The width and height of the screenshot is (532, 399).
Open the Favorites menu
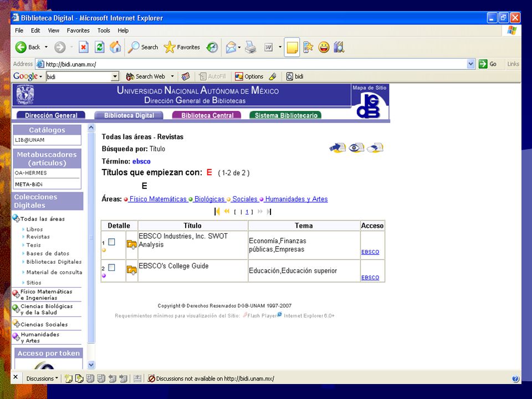[x=78, y=30]
